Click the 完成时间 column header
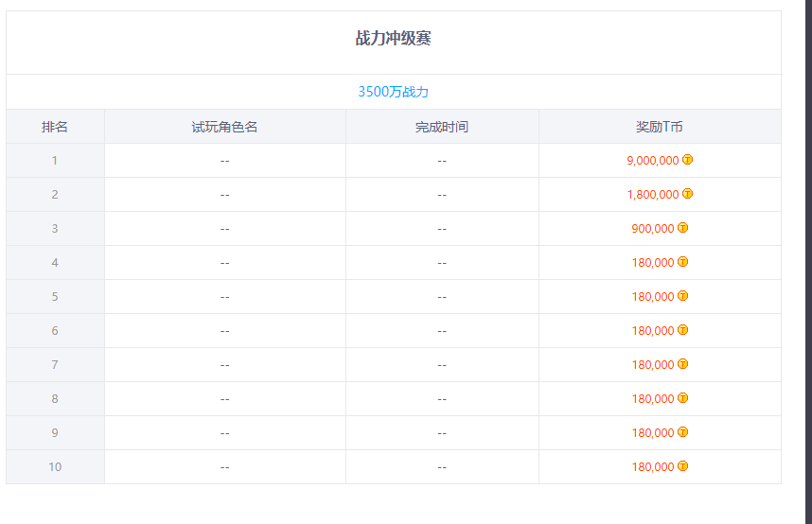Image resolution: width=812 pixels, height=524 pixels. pyautogui.click(x=442, y=127)
